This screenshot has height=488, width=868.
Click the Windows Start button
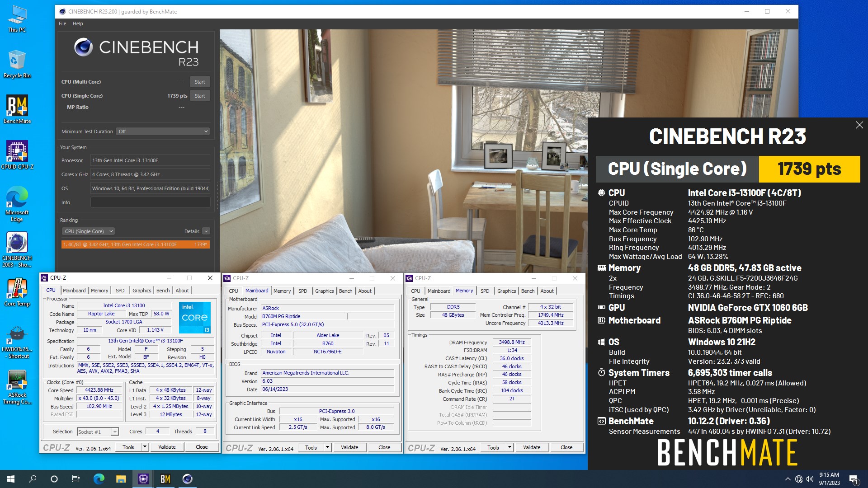(11, 479)
